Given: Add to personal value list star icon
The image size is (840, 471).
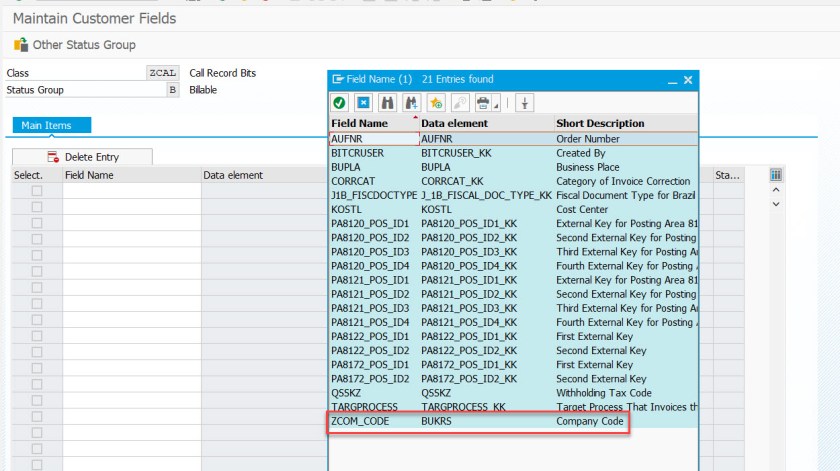Looking at the screenshot, I should tap(436, 102).
